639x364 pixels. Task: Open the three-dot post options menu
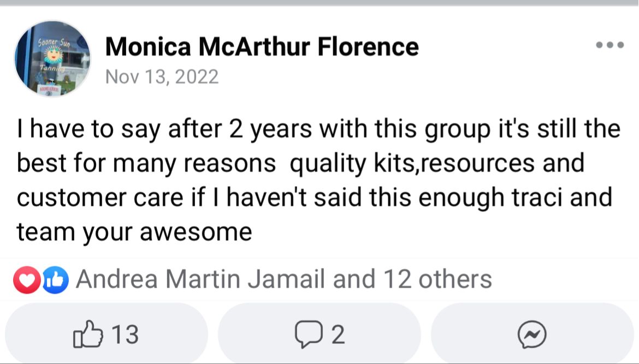(610, 45)
